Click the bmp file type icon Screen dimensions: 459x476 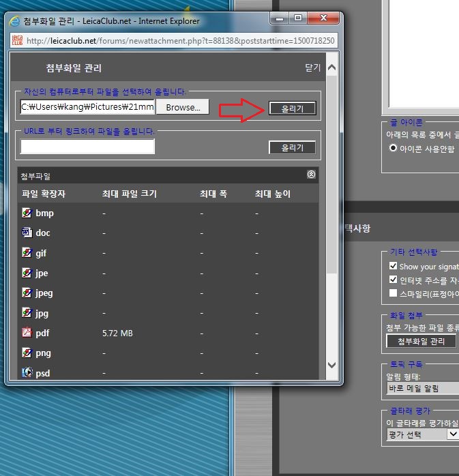[27, 213]
